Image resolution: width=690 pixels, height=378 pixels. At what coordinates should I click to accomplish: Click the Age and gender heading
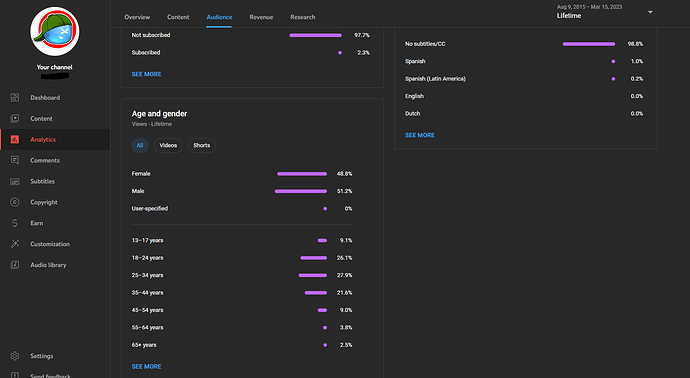coord(159,114)
